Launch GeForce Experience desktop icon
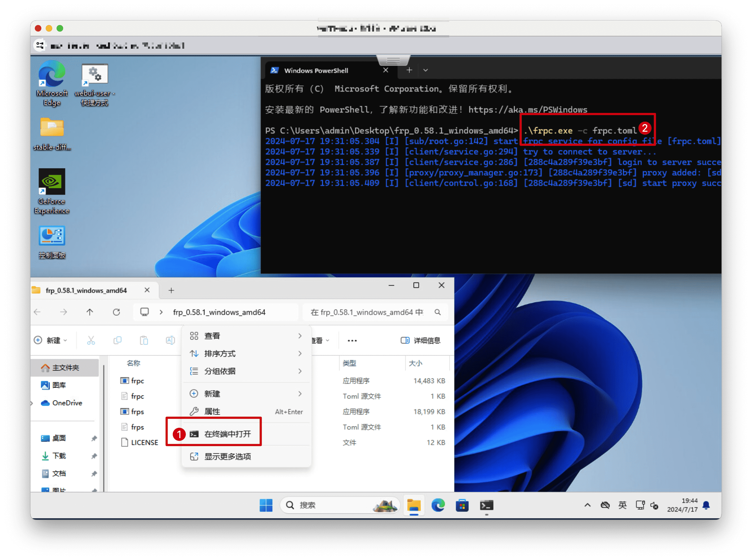 (x=51, y=192)
